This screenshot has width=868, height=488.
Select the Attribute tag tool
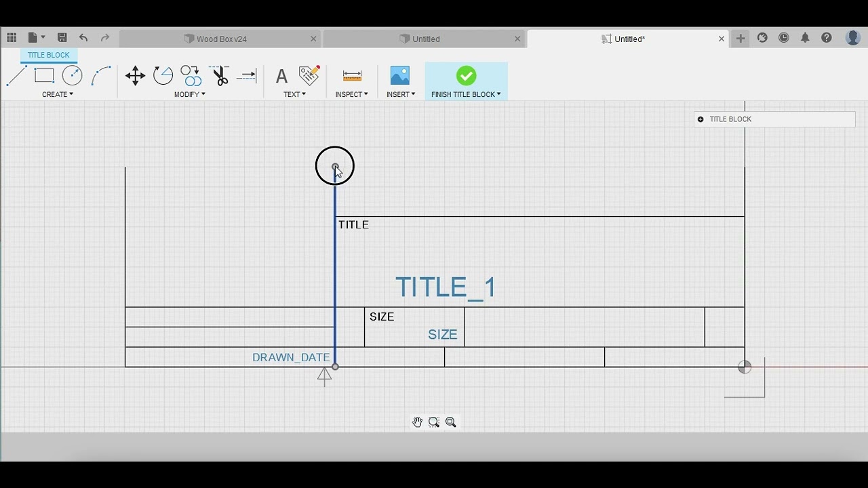coord(309,75)
